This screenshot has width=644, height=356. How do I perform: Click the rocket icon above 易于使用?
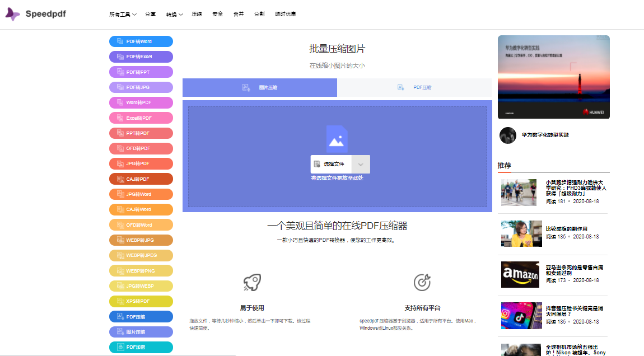coord(252,283)
